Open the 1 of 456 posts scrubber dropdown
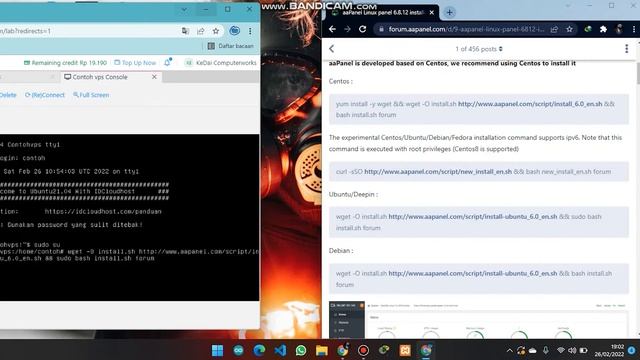 479,49
